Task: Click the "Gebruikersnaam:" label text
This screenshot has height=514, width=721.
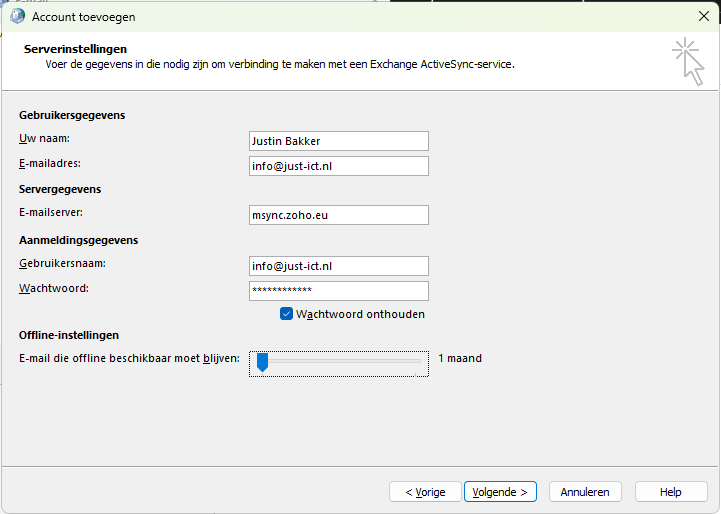Action: [x=62, y=263]
